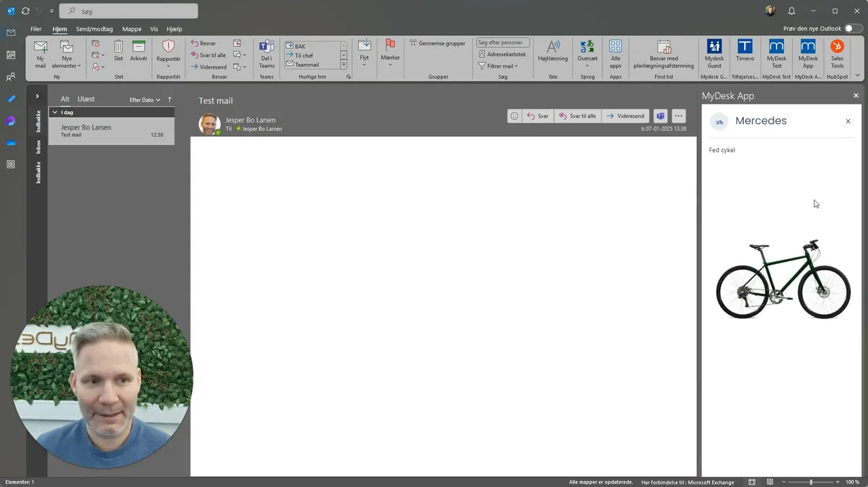Open the To Do checkmark app
This screenshot has height=487, width=868.
11,99
